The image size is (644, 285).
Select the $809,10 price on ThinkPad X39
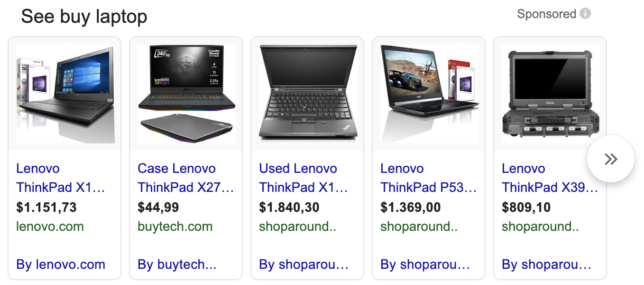coord(526,208)
